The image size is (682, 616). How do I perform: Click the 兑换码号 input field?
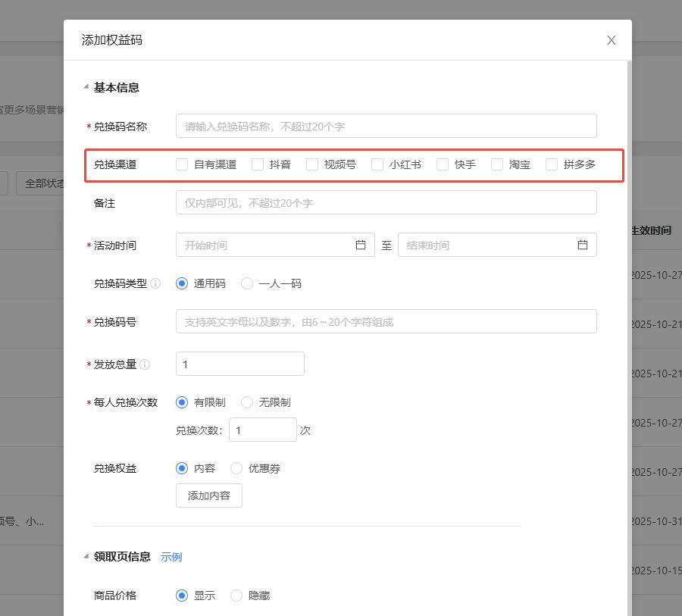click(x=386, y=321)
